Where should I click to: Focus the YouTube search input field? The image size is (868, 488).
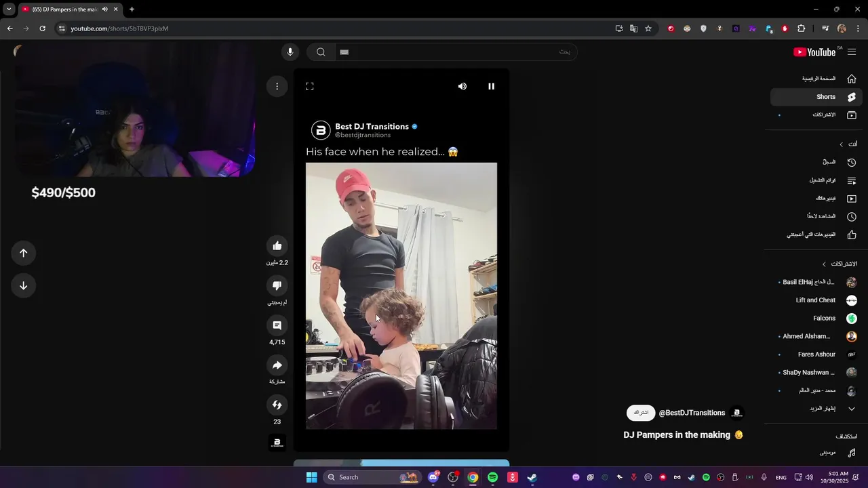(x=455, y=52)
